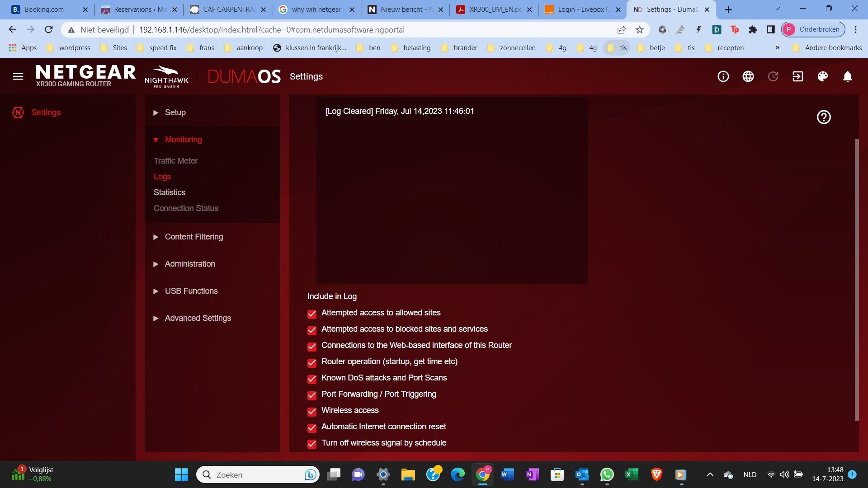Click the page vertical scrollbar
The height and width of the screenshot is (488, 868).
point(857,280)
